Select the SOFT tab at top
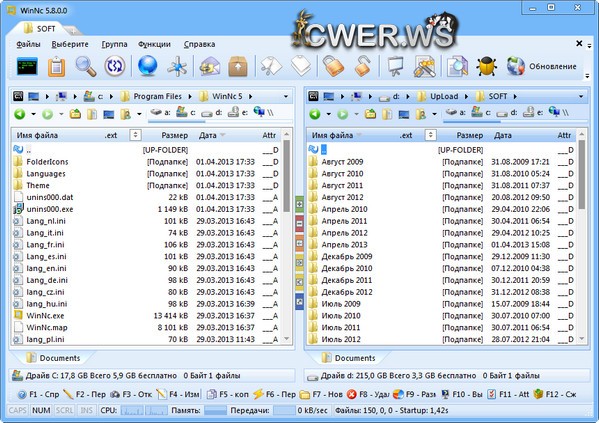 coord(40,29)
